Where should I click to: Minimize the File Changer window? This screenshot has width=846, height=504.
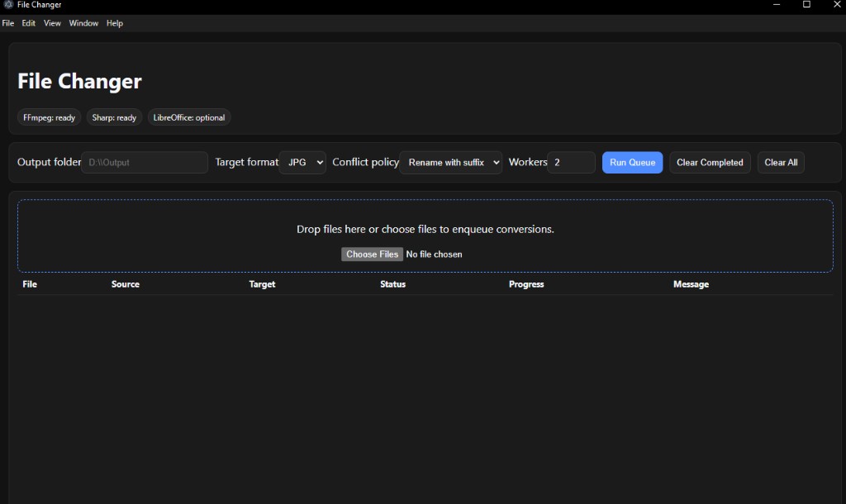coord(777,5)
